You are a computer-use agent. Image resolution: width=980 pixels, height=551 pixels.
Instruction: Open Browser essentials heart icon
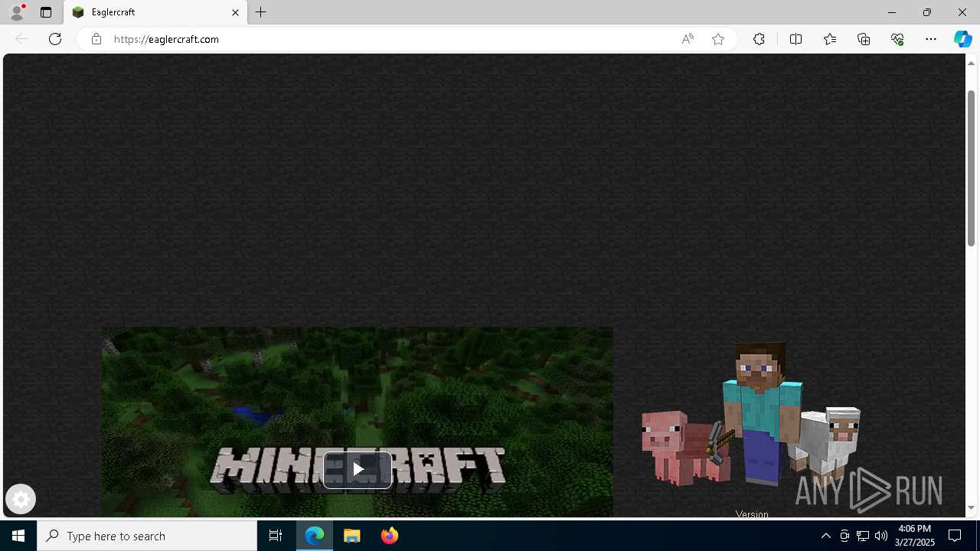click(897, 39)
